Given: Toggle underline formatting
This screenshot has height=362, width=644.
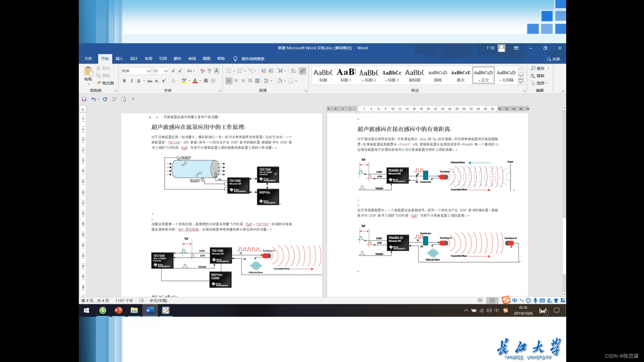Looking at the screenshot, I should tap(139, 81).
